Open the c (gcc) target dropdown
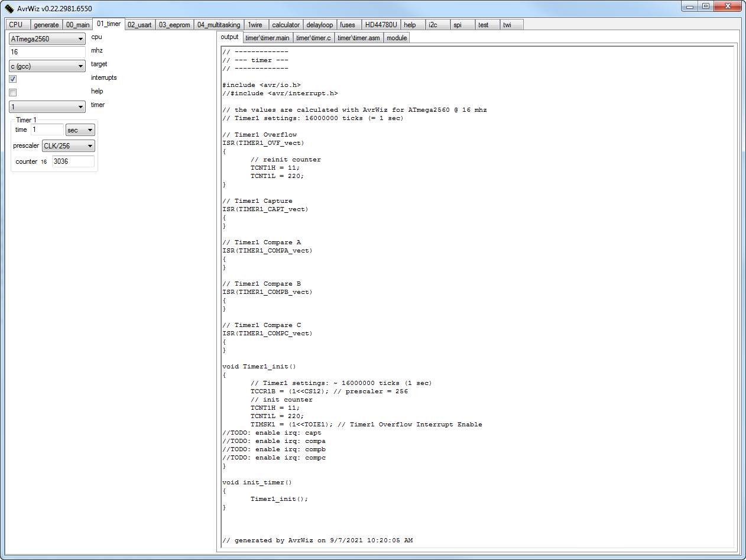This screenshot has height=560, width=746. point(47,66)
